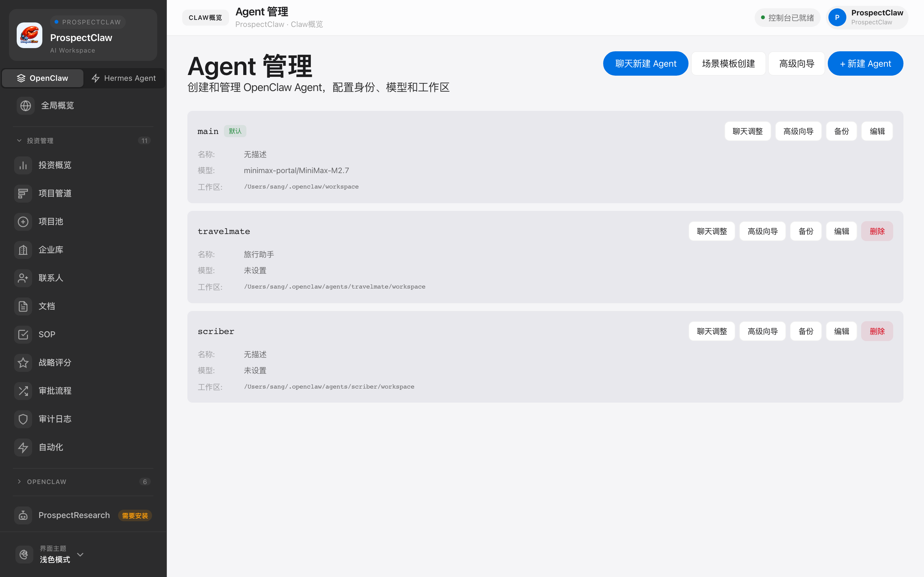Select the 自动化 lightning icon

[x=23, y=447]
